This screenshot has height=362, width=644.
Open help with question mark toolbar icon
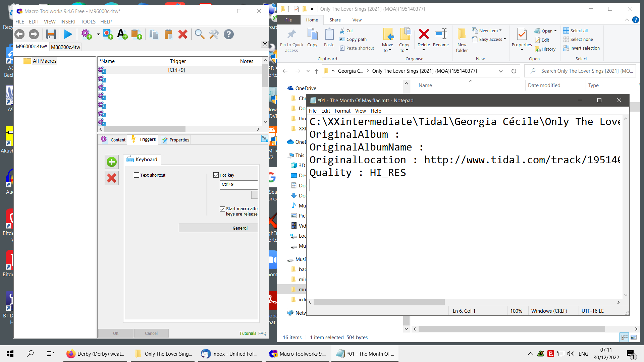coord(229,34)
